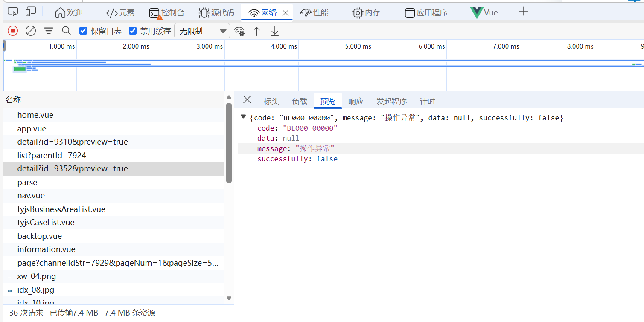This screenshot has height=322, width=644.
Task: Close the request details panel
Action: [247, 100]
